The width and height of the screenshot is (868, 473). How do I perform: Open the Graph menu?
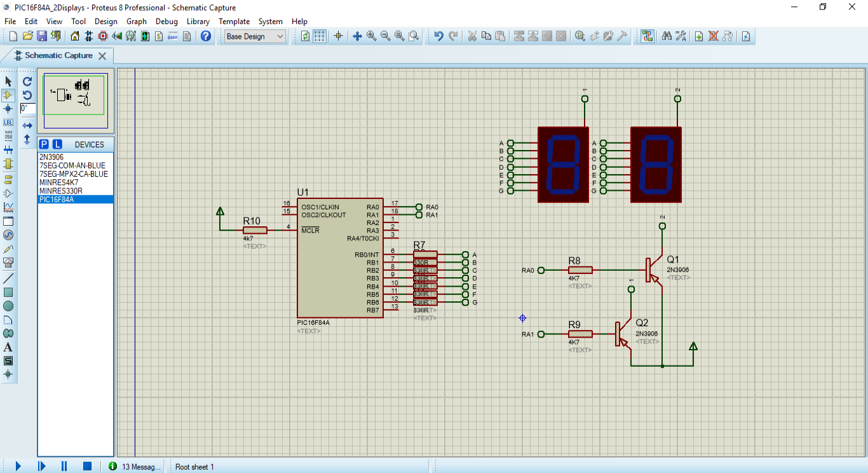137,21
